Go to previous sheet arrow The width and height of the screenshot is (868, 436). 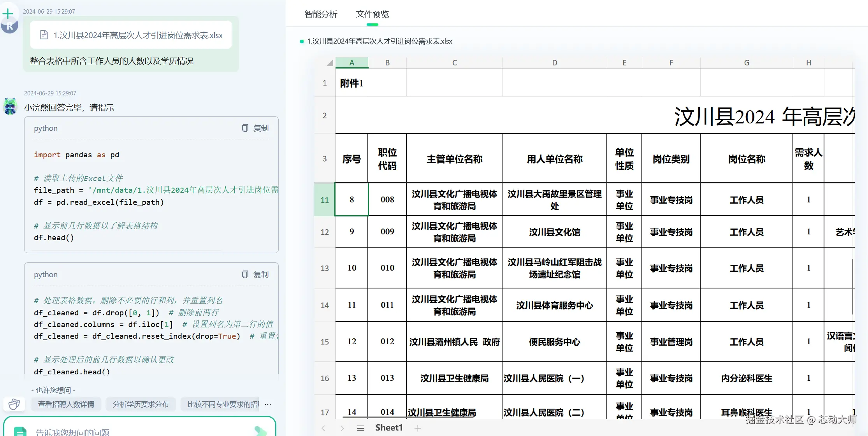(323, 428)
